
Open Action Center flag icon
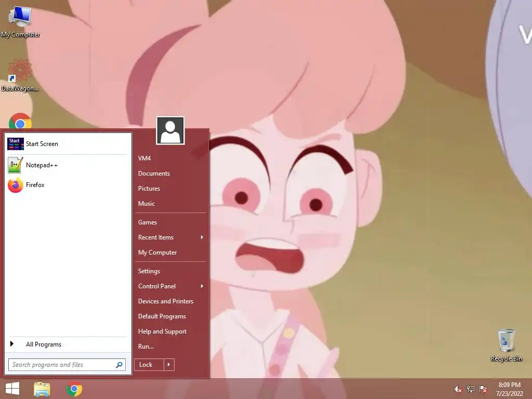pyautogui.click(x=483, y=389)
